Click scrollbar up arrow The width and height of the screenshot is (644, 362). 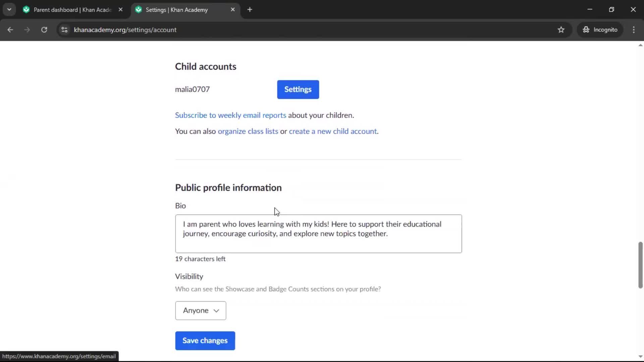640,45
